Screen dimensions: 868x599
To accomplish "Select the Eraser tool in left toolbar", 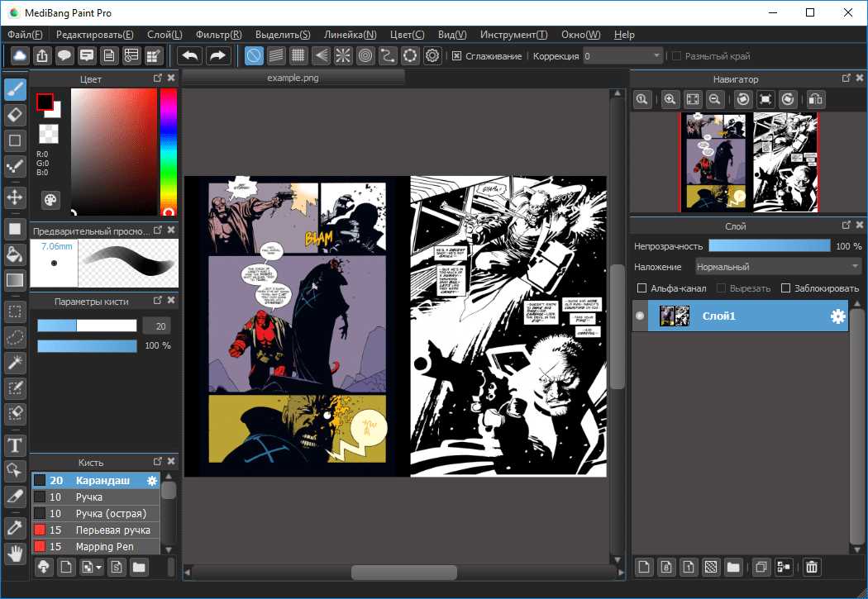I will (x=15, y=114).
